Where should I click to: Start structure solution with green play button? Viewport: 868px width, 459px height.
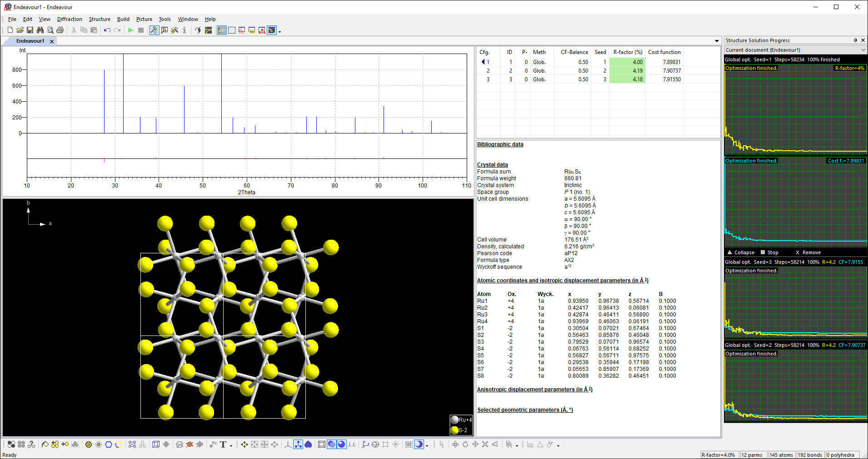click(x=131, y=30)
